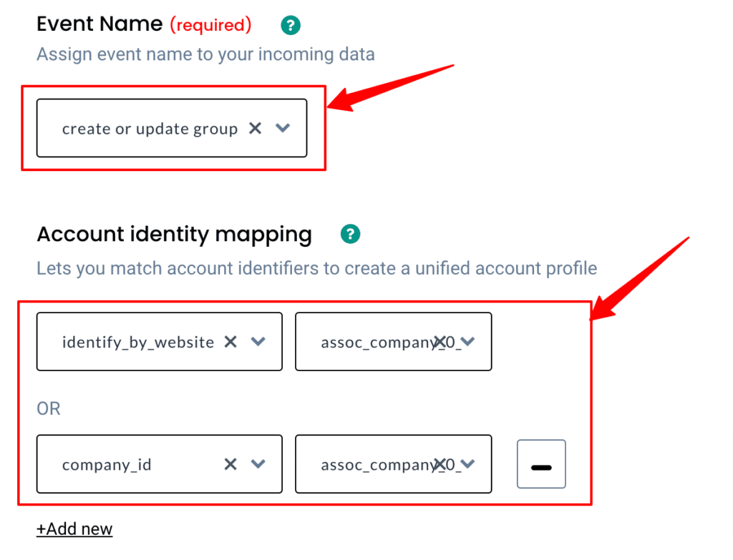Viewport: 733px width, 560px height.
Task: Open the company_id dropdown chevron
Action: click(x=258, y=464)
